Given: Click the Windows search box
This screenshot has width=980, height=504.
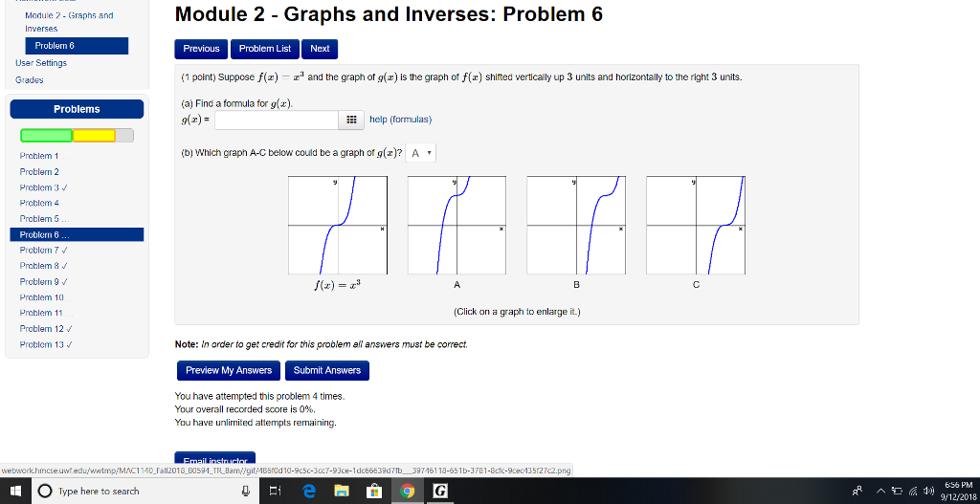Looking at the screenshot, I should [x=145, y=491].
